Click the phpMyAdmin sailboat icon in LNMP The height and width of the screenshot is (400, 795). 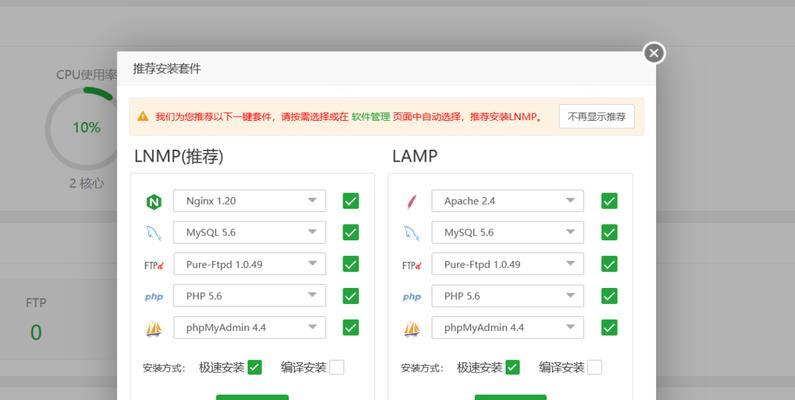pyautogui.click(x=154, y=329)
